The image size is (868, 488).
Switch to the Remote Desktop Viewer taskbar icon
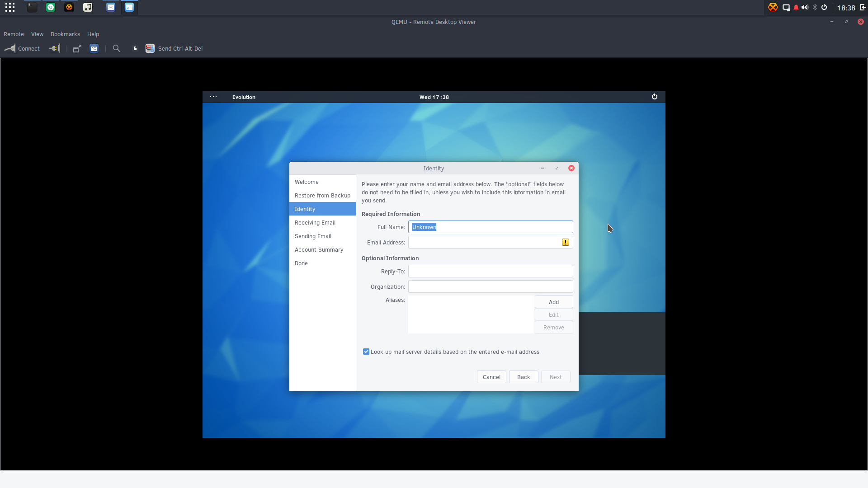(x=129, y=7)
